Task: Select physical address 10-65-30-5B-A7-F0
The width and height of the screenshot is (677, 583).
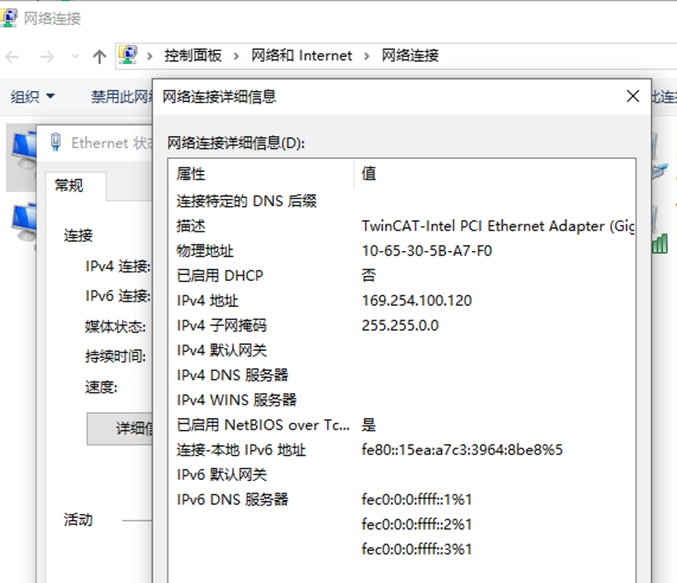Action: tap(427, 251)
